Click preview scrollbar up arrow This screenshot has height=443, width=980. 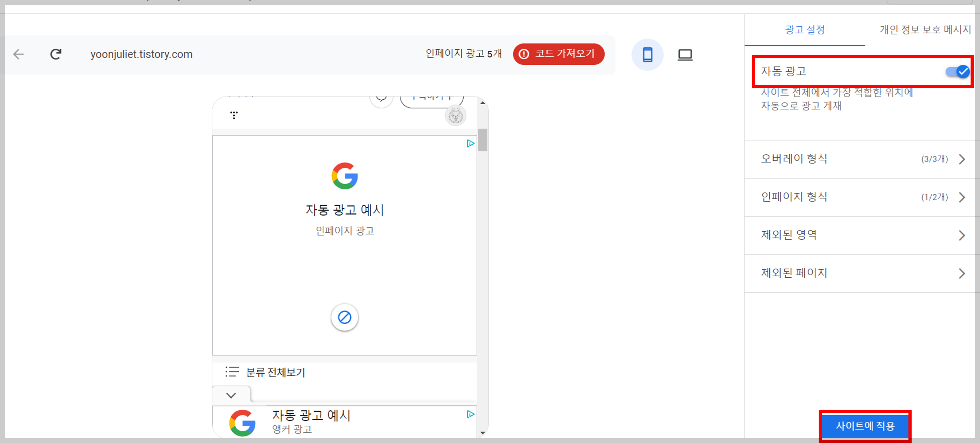pyautogui.click(x=482, y=103)
